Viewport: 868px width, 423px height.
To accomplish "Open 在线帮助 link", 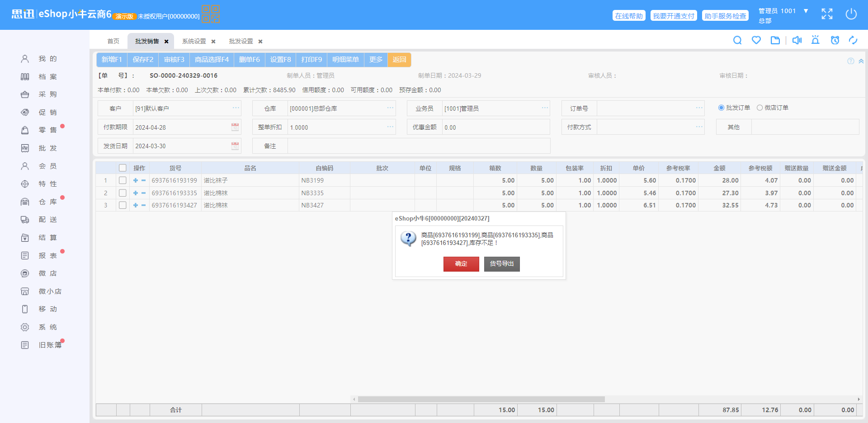I will pyautogui.click(x=629, y=16).
